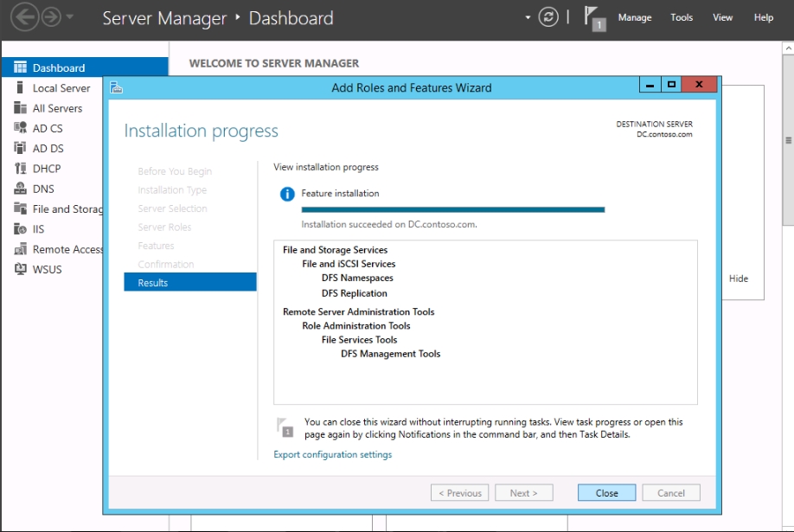Screen dimensions: 794x532
Task: Open the DHCP role icon
Action: coord(20,169)
